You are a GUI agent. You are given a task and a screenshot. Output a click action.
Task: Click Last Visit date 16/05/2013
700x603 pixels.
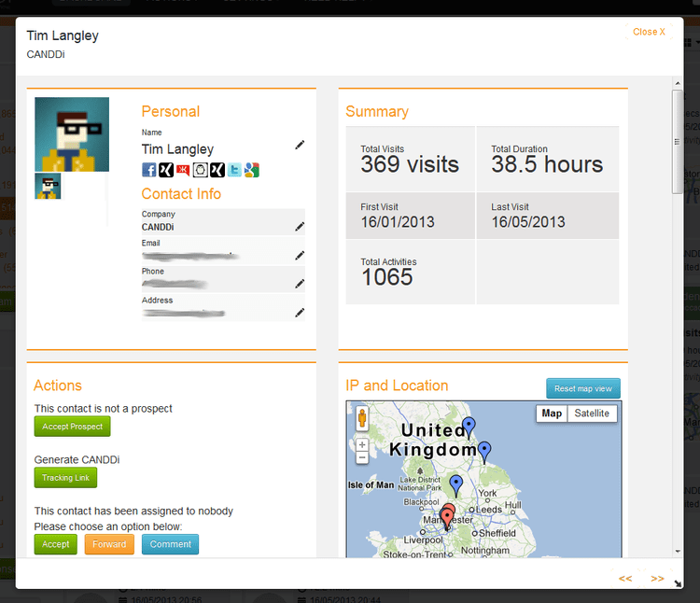[528, 222]
